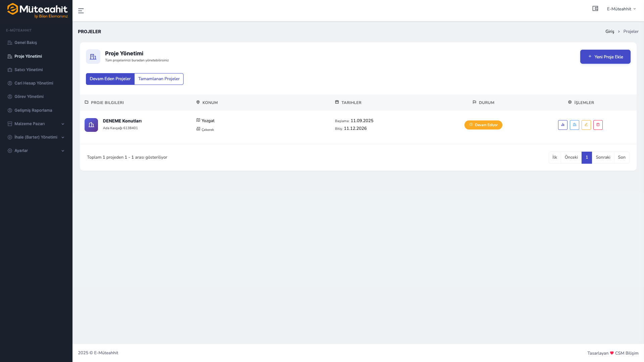This screenshot has width=644, height=362.
Task: Expand İhale (Barter) Yönetimi menu
Action: coord(36,137)
